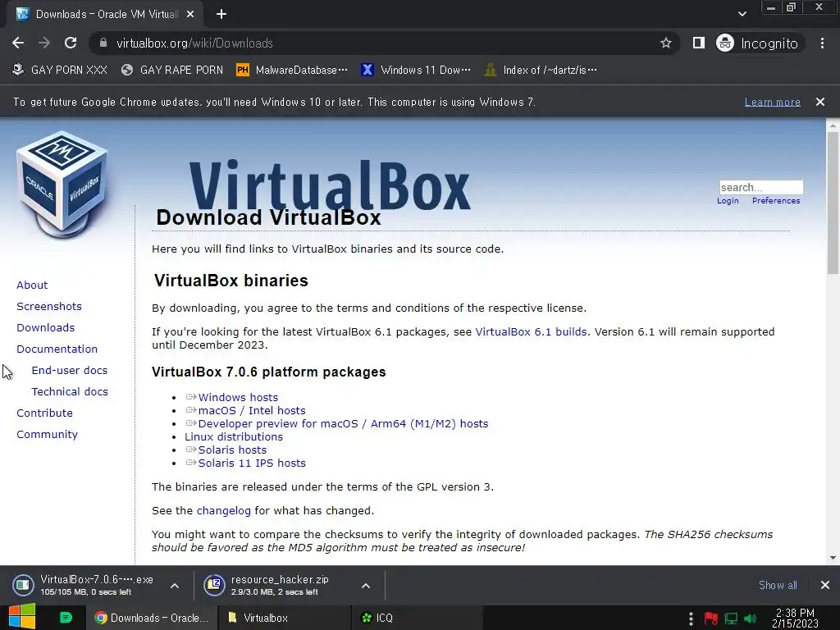The image size is (840, 630).
Task: Open the green chat app taskbar icon
Action: coord(66,618)
